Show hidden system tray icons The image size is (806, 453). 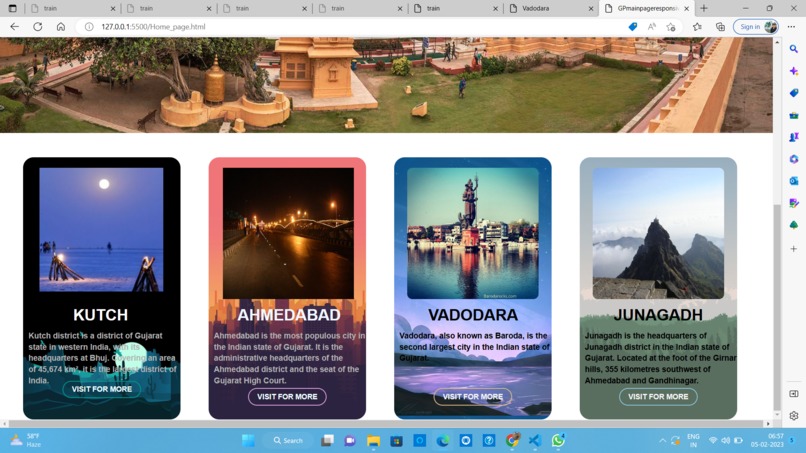click(x=662, y=441)
